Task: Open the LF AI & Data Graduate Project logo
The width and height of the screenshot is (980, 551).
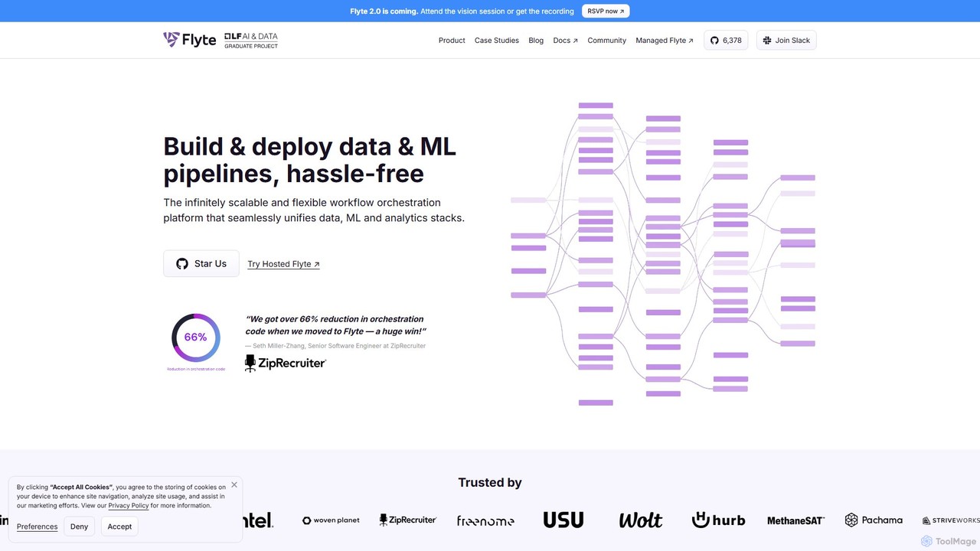Action: click(251, 41)
